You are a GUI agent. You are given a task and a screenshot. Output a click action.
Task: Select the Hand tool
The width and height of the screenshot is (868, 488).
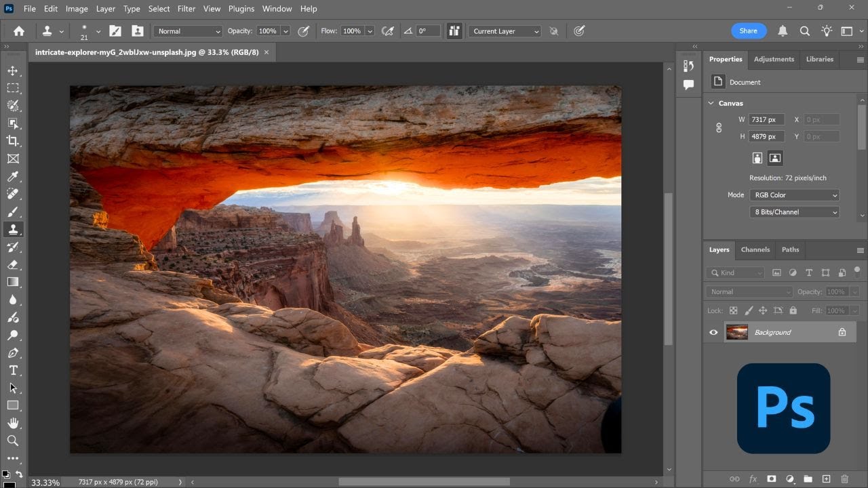click(x=13, y=423)
